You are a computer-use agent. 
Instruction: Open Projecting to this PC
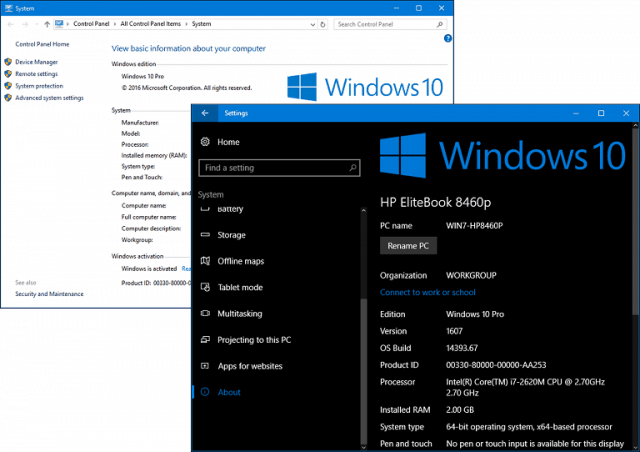click(x=254, y=340)
